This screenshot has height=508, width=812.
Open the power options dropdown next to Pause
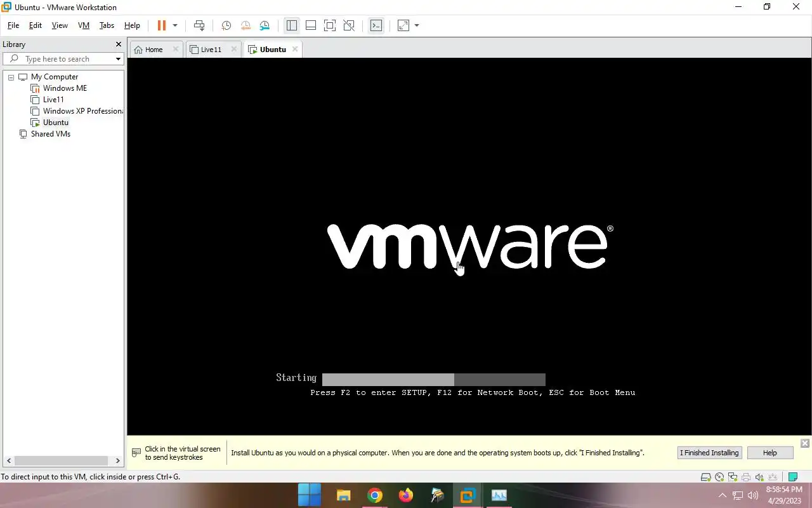pyautogui.click(x=175, y=25)
